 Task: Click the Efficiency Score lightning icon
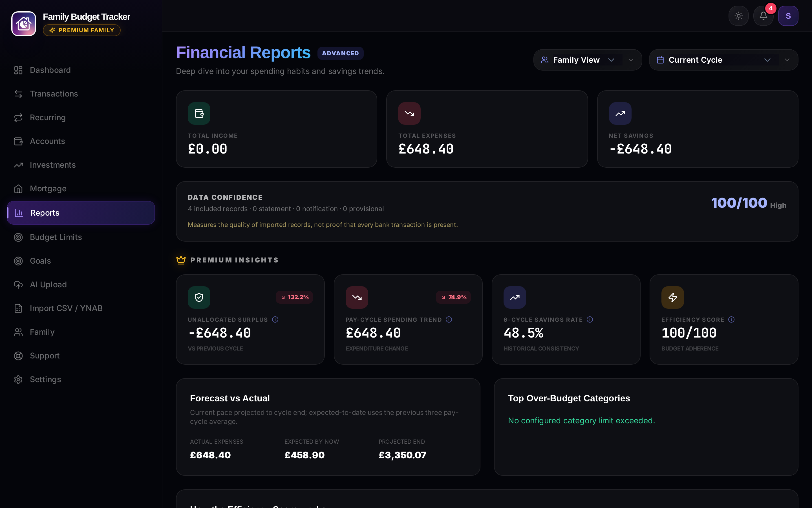click(x=673, y=297)
